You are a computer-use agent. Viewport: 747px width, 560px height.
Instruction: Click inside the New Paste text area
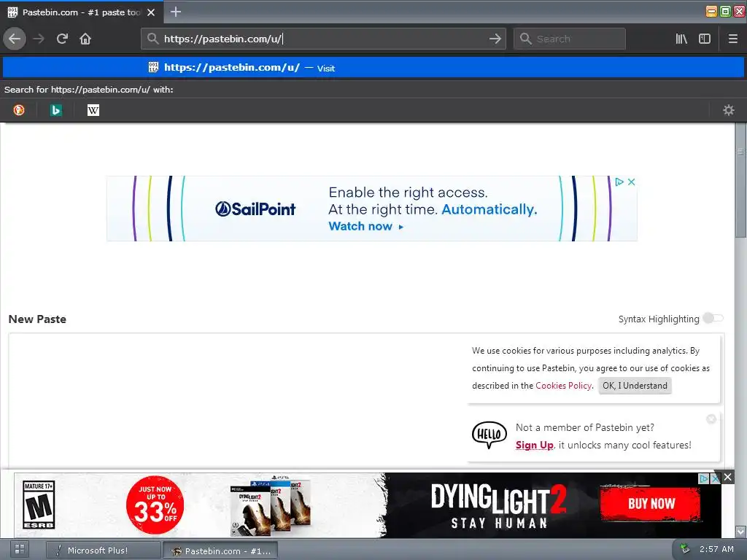(237, 400)
